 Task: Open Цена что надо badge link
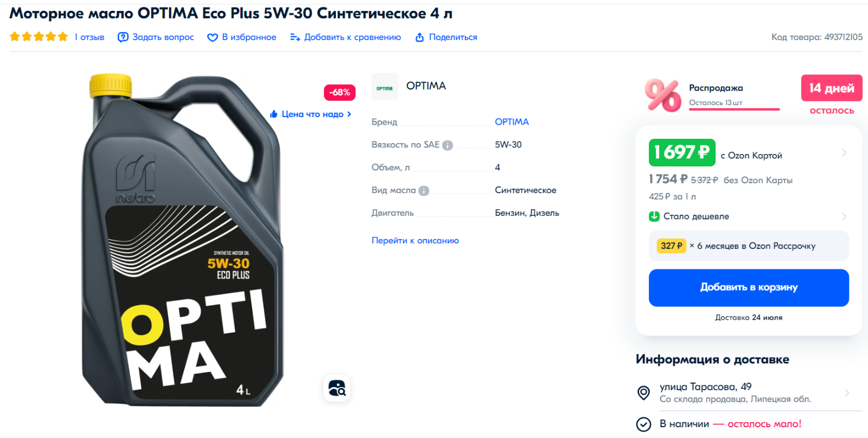311,114
